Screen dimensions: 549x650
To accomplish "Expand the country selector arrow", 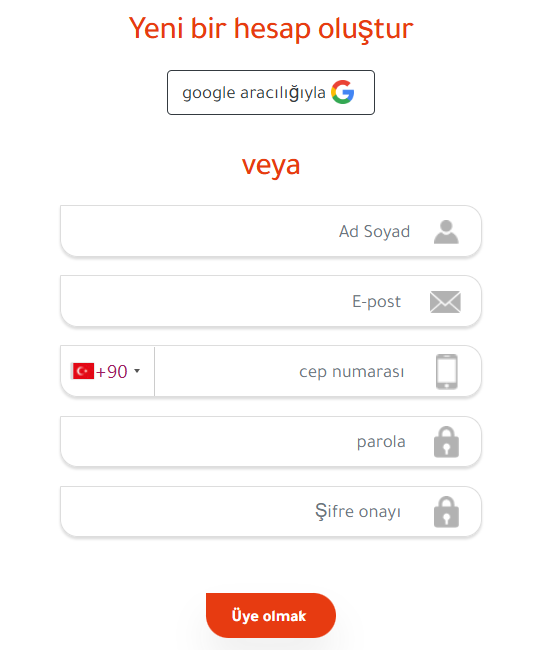I will tap(137, 371).
